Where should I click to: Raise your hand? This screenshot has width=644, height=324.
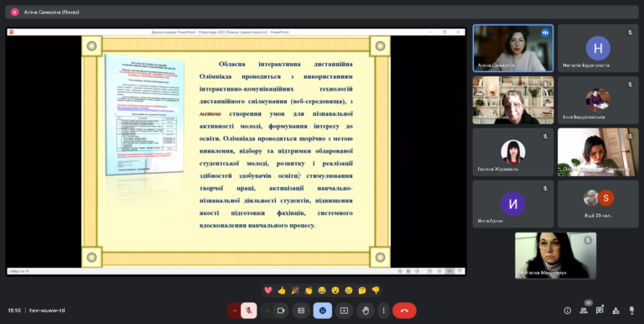click(366, 311)
